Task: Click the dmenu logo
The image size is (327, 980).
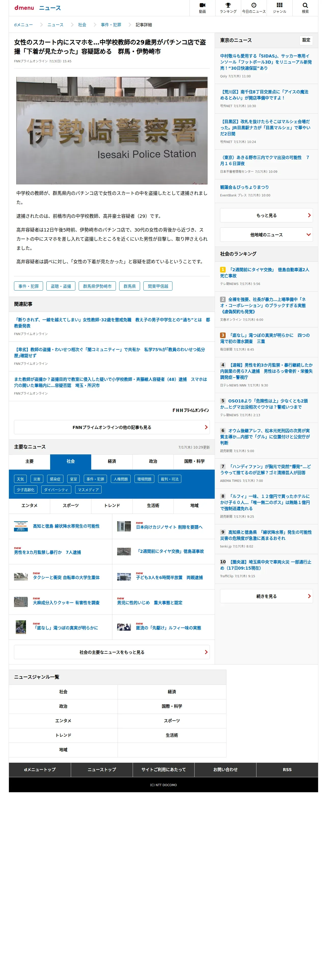Action: click(24, 8)
